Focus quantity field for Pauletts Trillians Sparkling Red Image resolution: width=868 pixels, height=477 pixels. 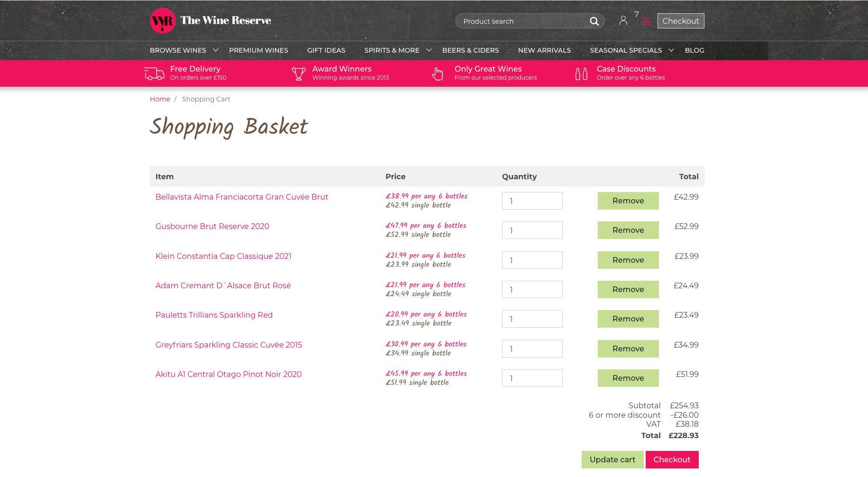pos(532,319)
